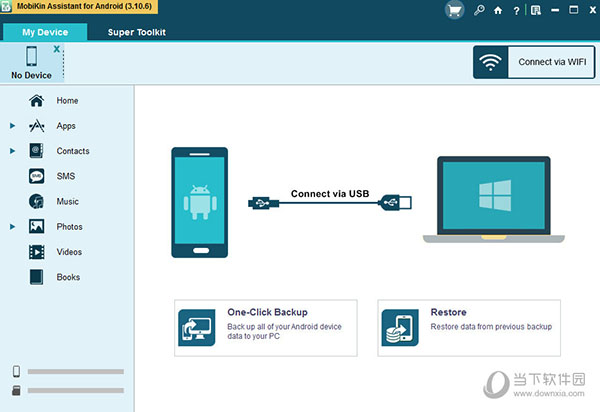
Task: Click the Videos film strip icon
Action: click(x=36, y=252)
